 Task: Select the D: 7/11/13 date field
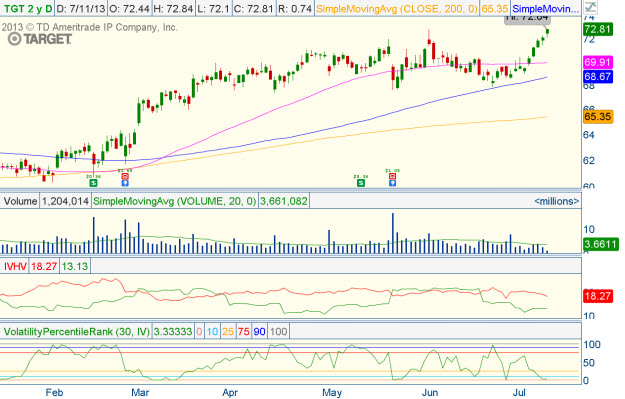[81, 8]
